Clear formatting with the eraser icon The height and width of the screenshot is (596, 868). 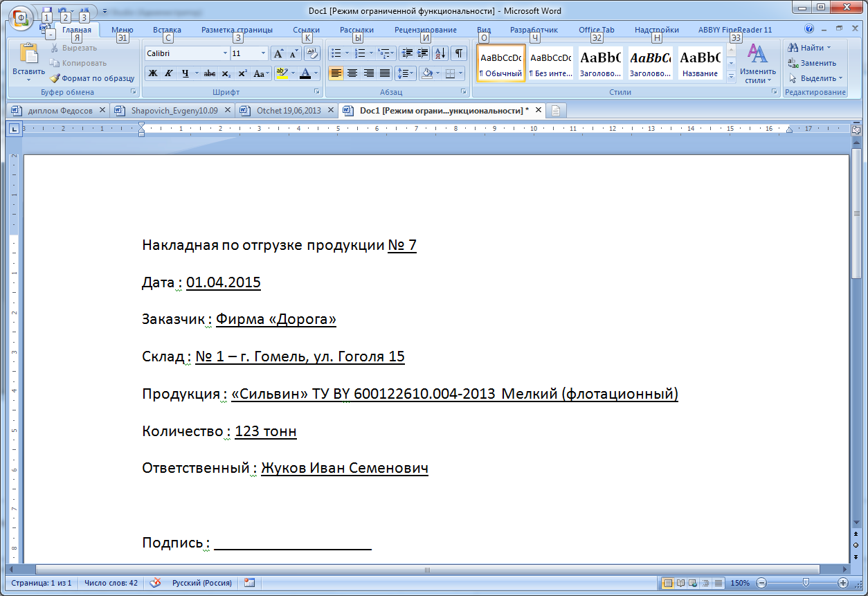point(311,53)
